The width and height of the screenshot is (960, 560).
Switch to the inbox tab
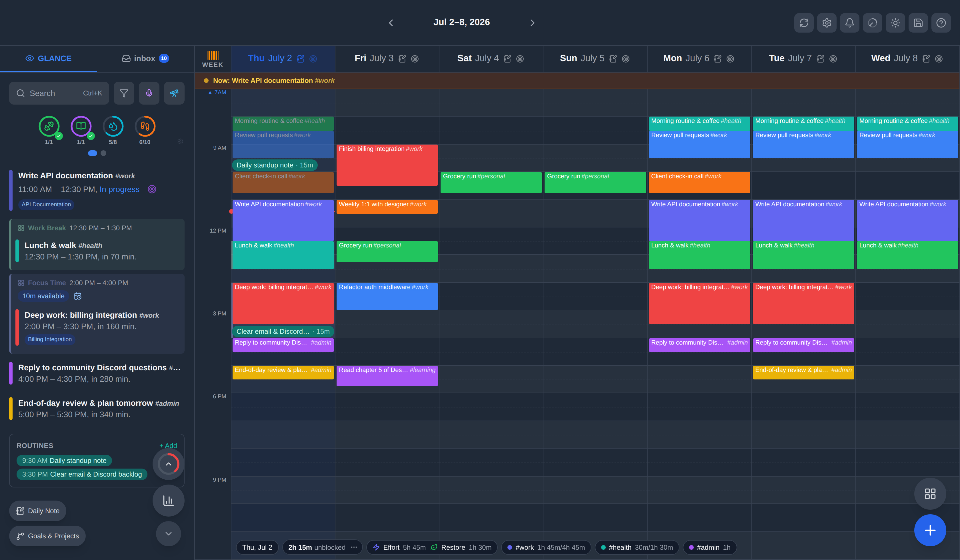(145, 59)
